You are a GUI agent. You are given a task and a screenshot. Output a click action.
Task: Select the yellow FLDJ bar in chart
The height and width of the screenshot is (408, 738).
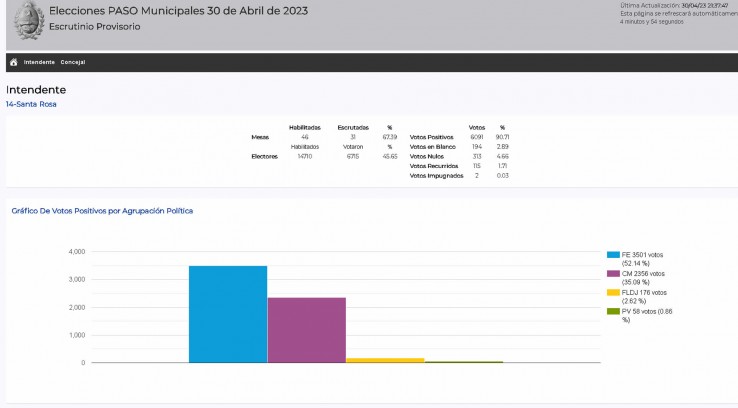[x=385, y=359]
